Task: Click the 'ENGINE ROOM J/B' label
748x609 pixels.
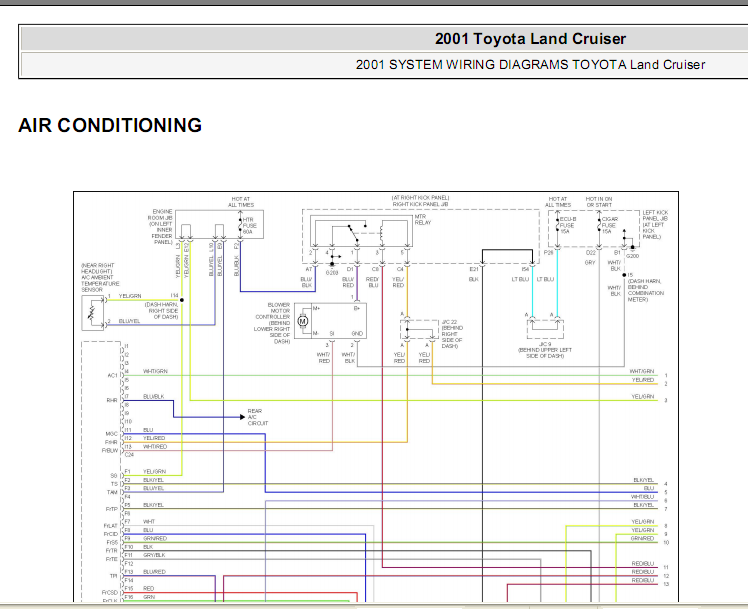Action: [x=161, y=214]
